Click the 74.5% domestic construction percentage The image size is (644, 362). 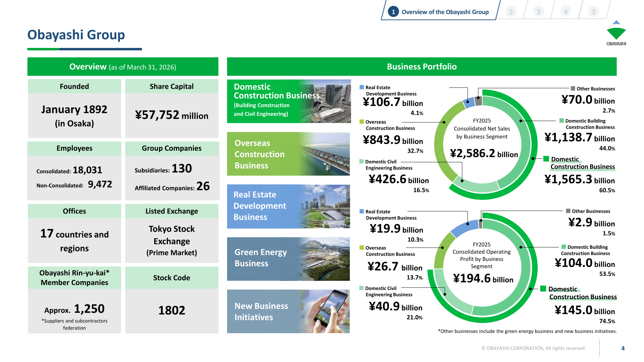click(607, 321)
